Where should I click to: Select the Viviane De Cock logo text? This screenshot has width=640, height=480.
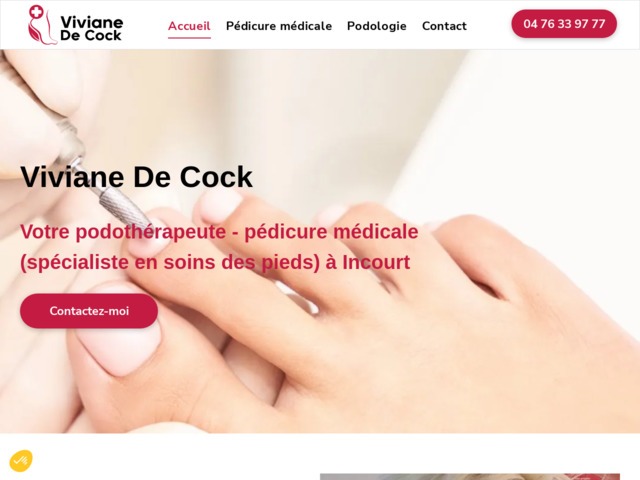[91, 29]
